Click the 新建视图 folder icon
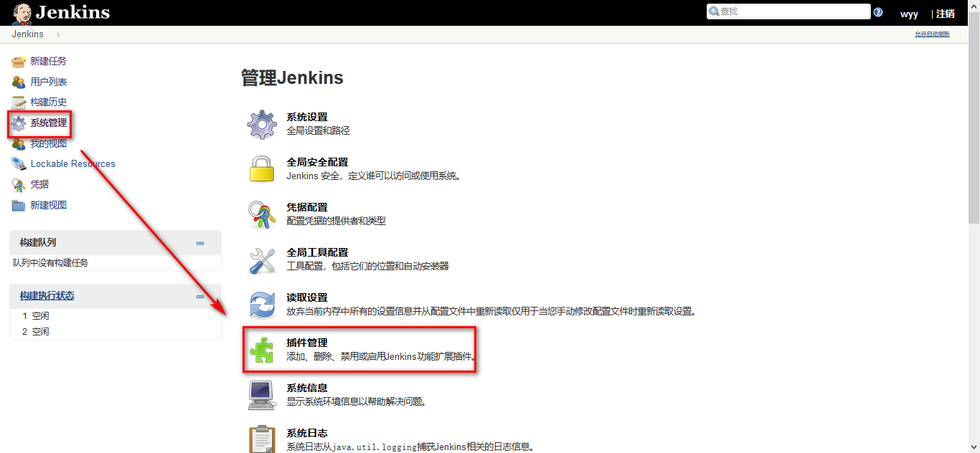980x453 pixels. click(19, 205)
